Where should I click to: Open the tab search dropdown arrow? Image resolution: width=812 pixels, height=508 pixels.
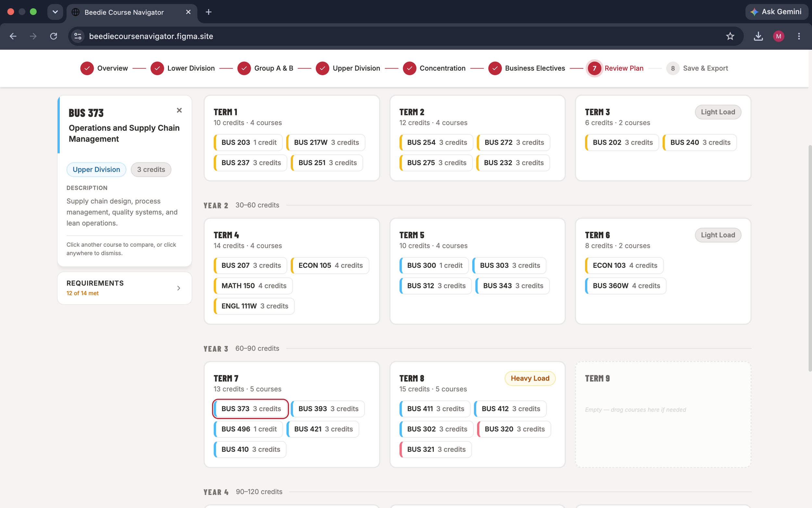pyautogui.click(x=56, y=12)
